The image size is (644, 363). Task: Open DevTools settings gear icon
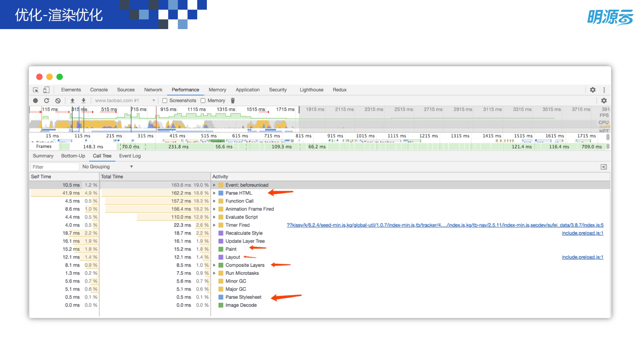592,90
